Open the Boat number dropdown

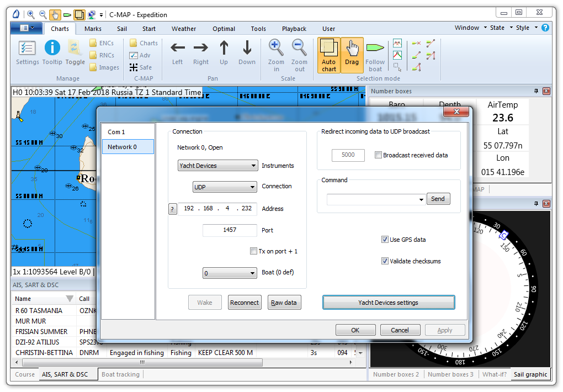pos(230,273)
